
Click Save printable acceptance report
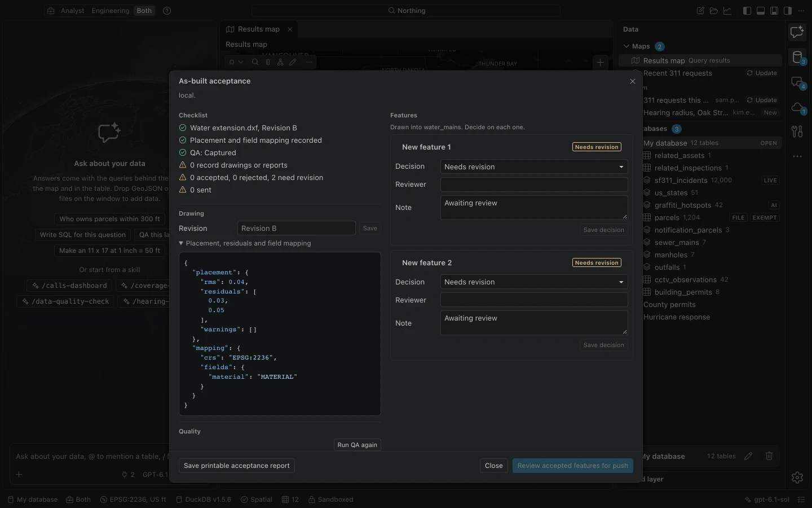coord(237,466)
